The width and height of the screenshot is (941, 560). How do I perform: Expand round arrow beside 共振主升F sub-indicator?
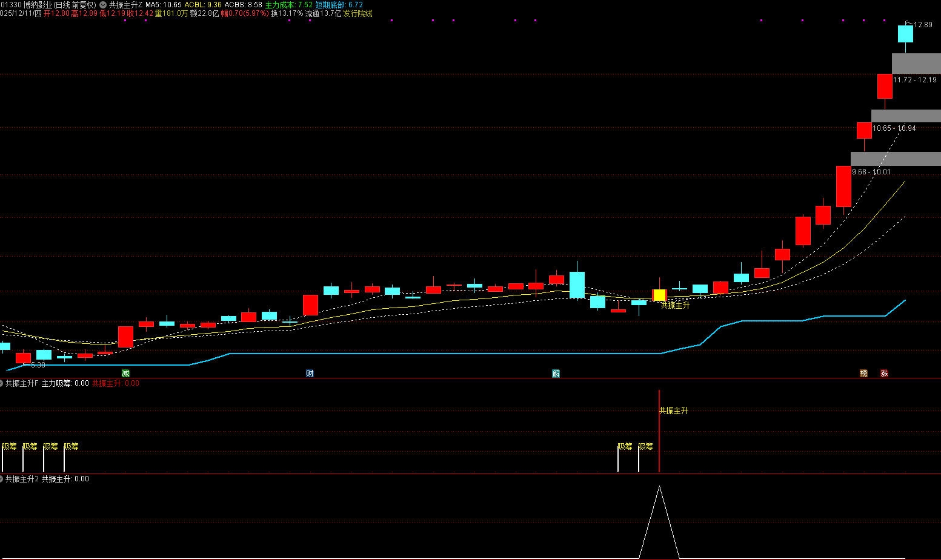(x=2, y=383)
